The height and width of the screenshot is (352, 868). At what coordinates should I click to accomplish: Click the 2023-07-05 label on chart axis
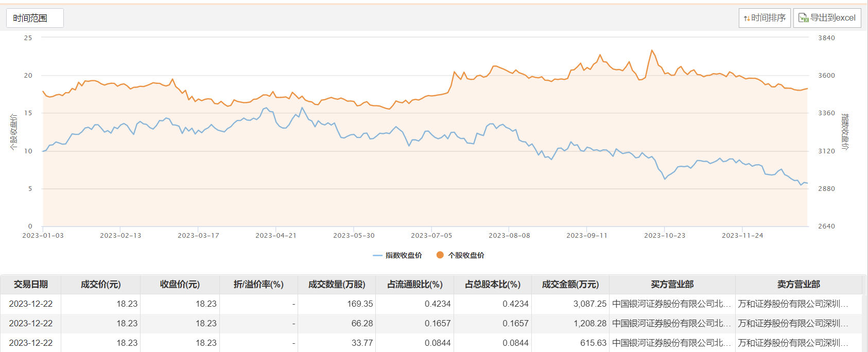(431, 236)
